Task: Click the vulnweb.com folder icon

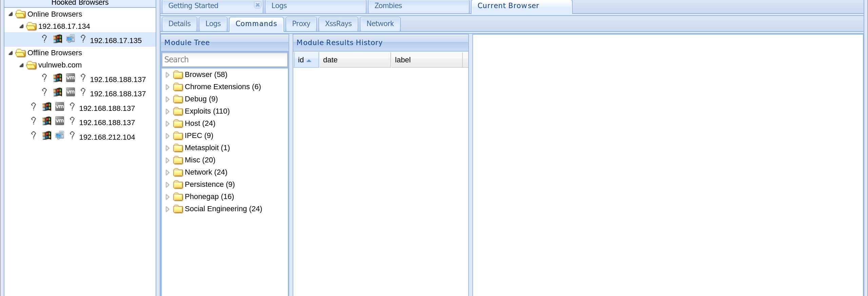Action: coord(31,65)
